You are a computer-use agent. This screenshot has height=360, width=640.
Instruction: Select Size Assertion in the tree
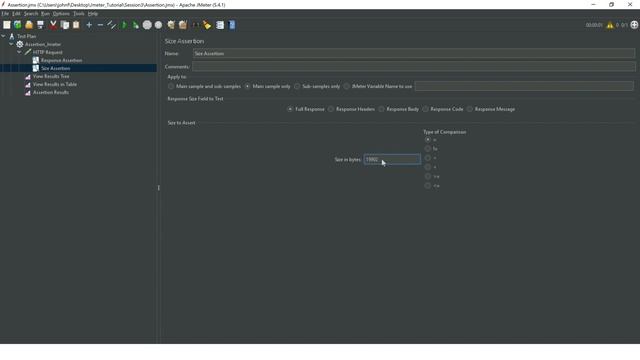click(56, 68)
